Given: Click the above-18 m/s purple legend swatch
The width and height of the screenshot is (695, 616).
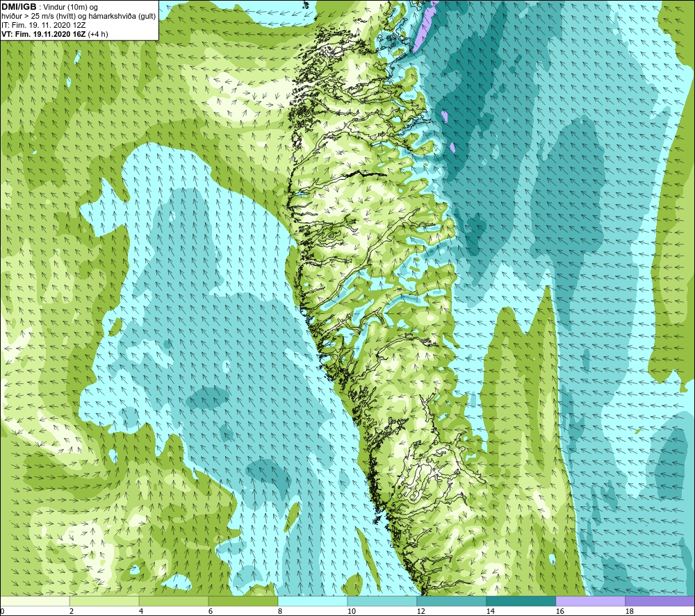Looking at the screenshot, I should [660, 601].
